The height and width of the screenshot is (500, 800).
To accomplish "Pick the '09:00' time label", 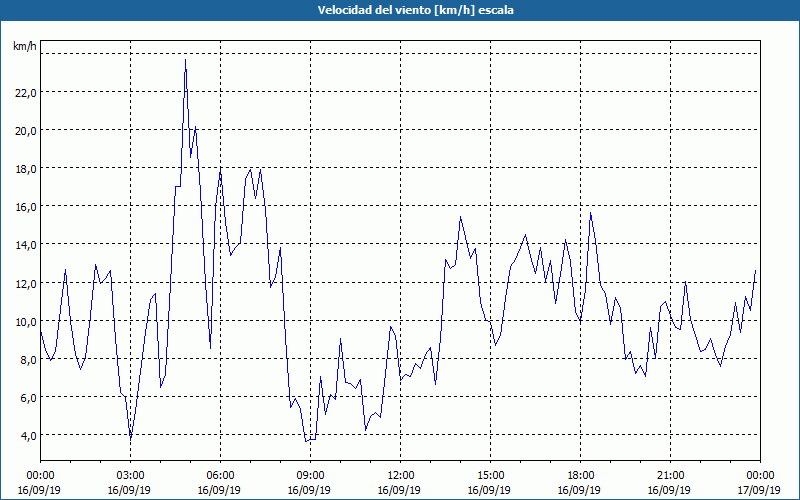I will [x=310, y=476].
